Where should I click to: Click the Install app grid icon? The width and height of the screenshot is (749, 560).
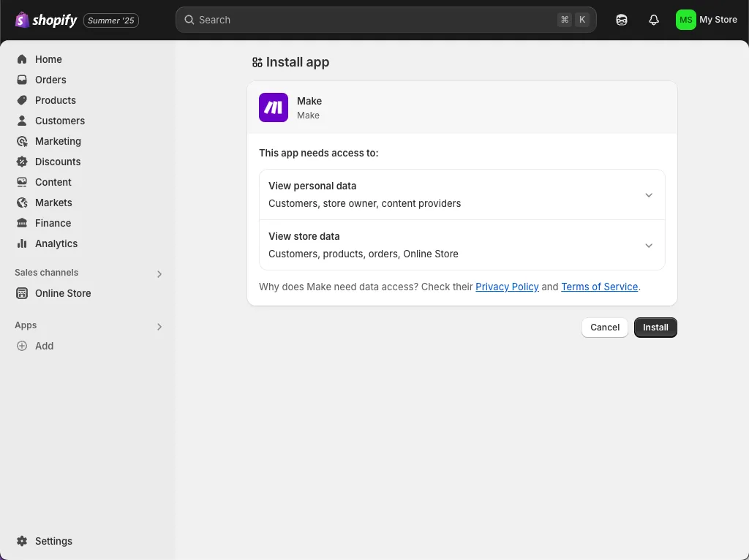(257, 62)
